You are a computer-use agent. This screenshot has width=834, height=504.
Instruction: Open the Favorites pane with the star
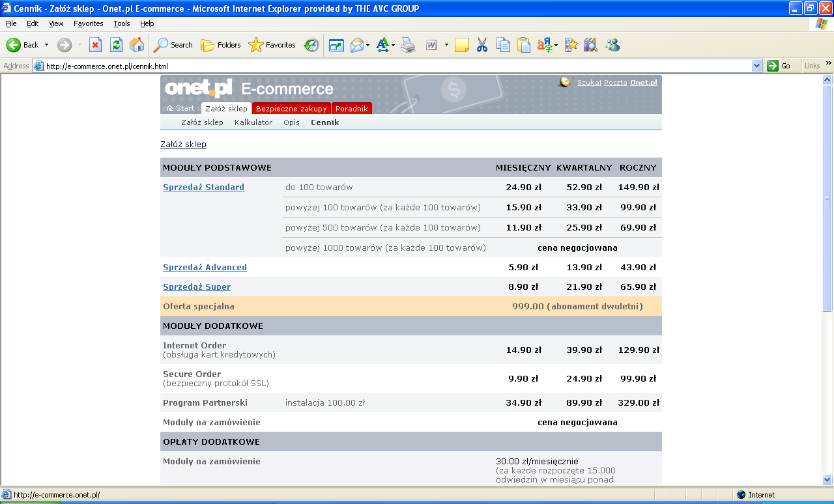[x=272, y=45]
